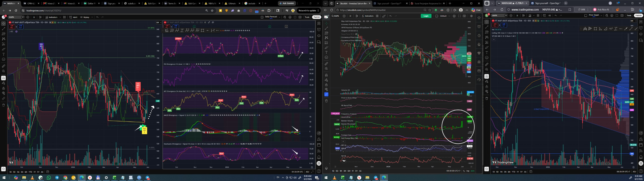Open the watchlist panel icon in left TradingView right sidebar

(x=319, y=23)
